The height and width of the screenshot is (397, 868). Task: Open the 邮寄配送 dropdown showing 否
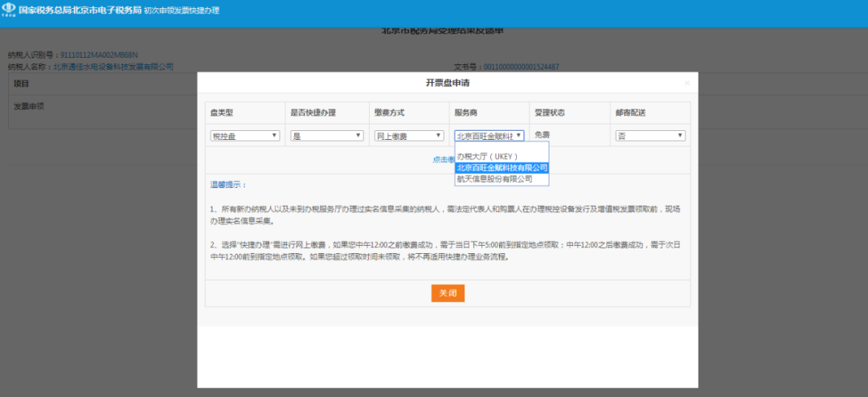pos(650,137)
